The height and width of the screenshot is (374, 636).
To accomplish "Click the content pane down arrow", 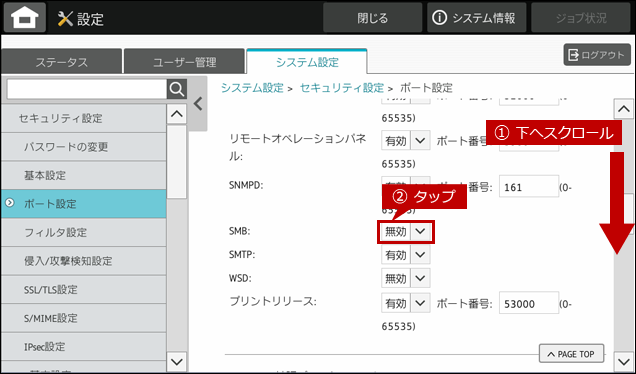I will (x=623, y=361).
